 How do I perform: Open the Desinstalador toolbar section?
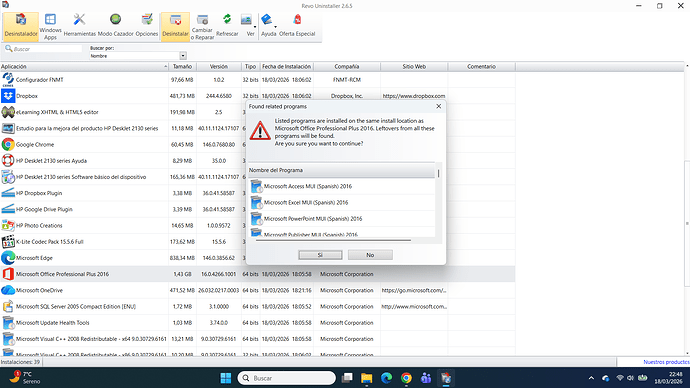[21, 27]
